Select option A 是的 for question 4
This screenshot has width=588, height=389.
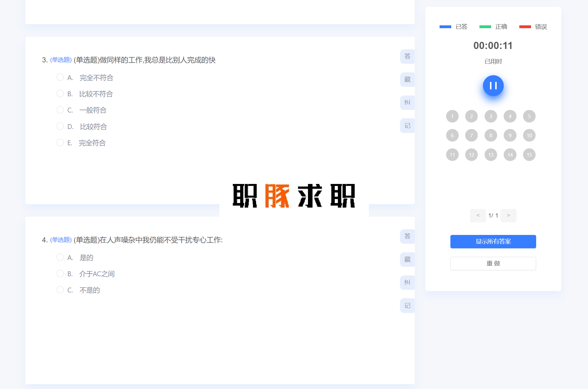pos(60,257)
